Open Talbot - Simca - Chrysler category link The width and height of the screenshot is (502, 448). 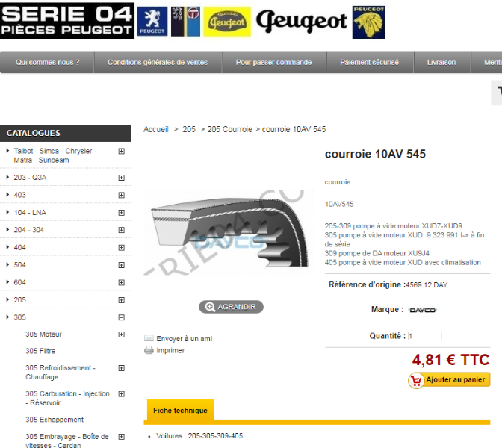coord(55,155)
